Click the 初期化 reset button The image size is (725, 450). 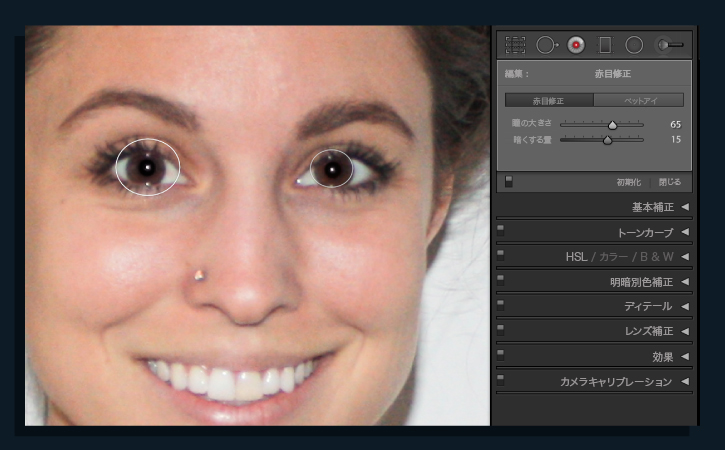(628, 182)
